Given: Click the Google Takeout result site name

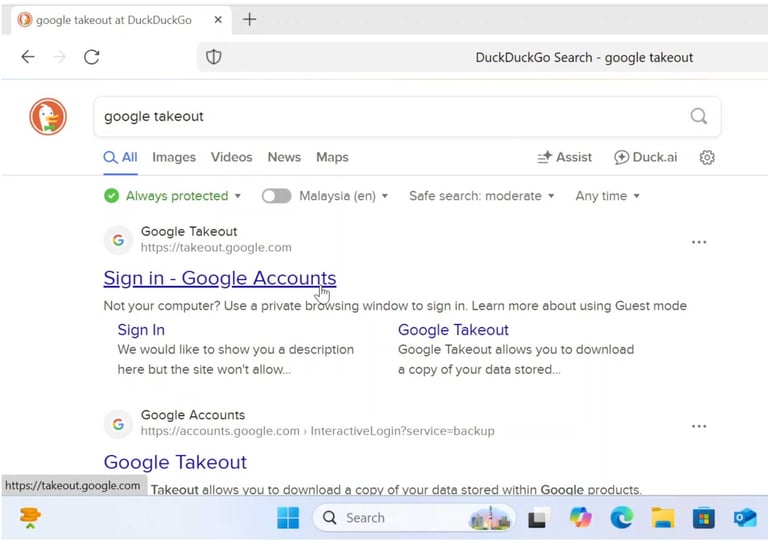Looking at the screenshot, I should (189, 232).
